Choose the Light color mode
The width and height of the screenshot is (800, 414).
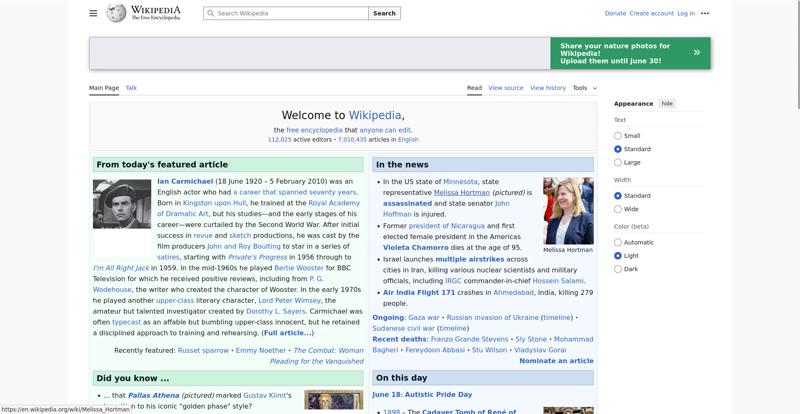point(618,256)
